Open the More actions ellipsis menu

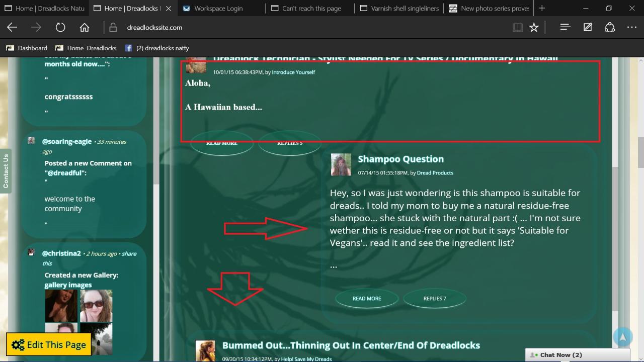point(632,28)
